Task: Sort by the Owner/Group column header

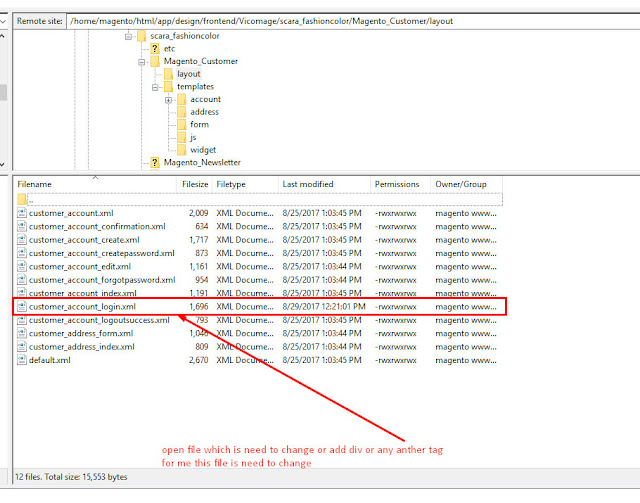Action: click(x=466, y=185)
